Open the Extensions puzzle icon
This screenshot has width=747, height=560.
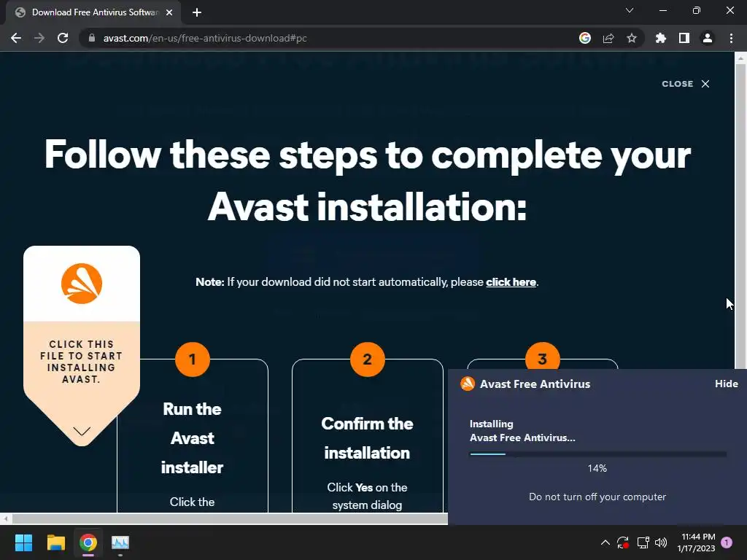click(661, 38)
